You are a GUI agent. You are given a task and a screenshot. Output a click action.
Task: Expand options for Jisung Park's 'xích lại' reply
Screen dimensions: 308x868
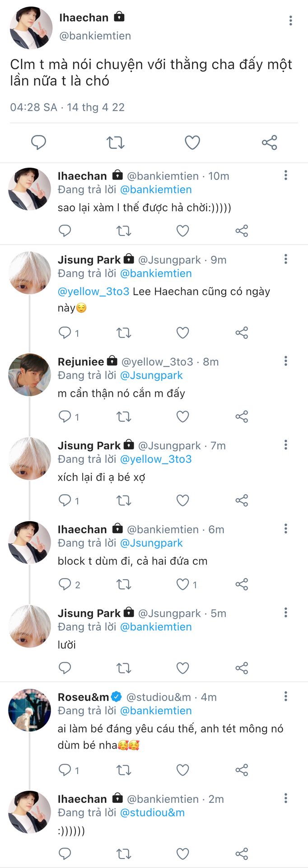pos(285,445)
